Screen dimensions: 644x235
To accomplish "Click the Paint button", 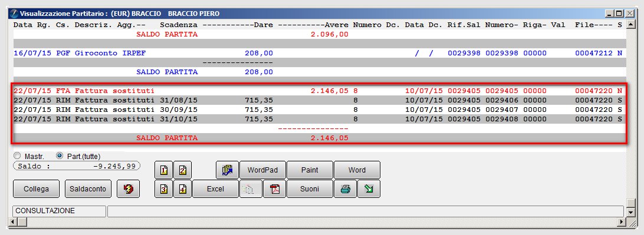I will point(310,170).
